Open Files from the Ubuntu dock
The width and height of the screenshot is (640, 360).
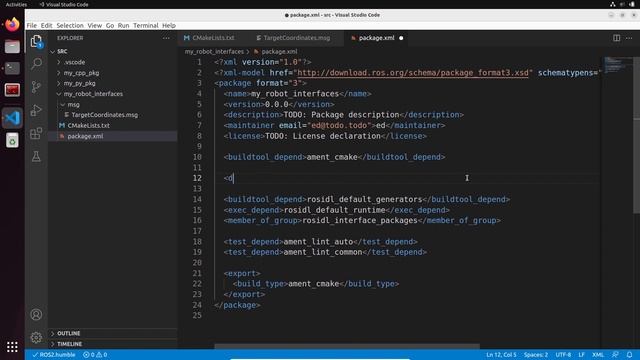(12, 47)
